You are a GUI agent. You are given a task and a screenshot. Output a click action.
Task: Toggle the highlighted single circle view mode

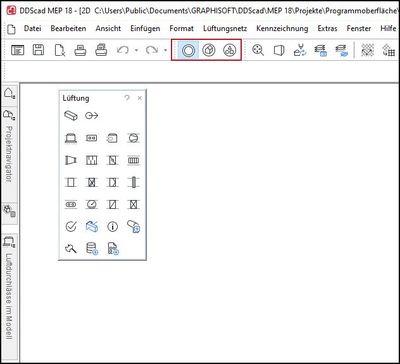188,50
